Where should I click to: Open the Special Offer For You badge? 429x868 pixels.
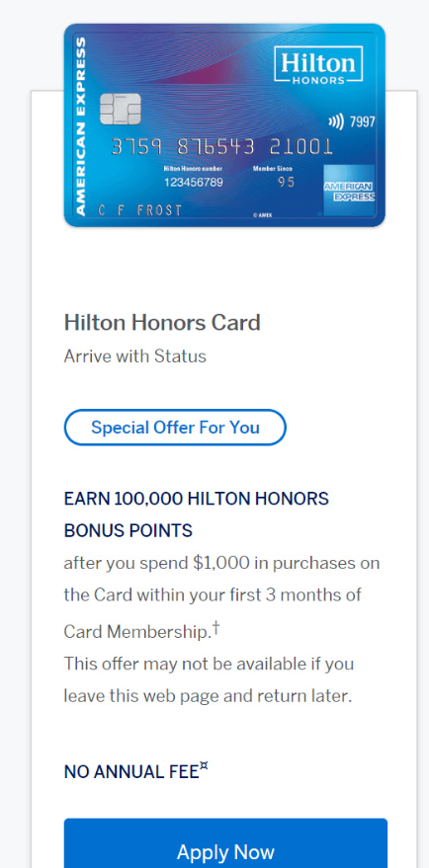point(175,428)
